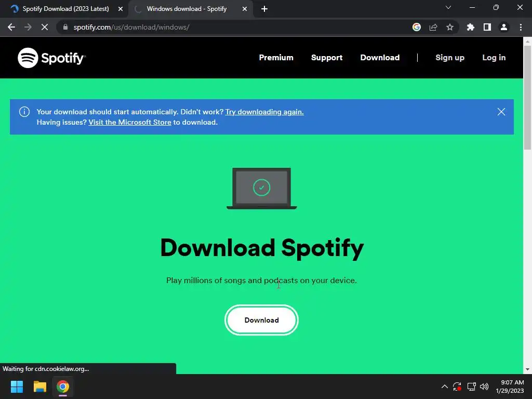Open the tab search dropdown chevron
The width and height of the screenshot is (532, 399).
[448, 7]
